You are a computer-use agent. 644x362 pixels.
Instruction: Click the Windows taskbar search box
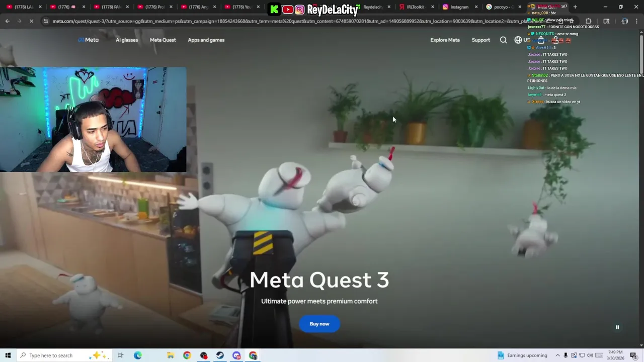(x=65, y=355)
